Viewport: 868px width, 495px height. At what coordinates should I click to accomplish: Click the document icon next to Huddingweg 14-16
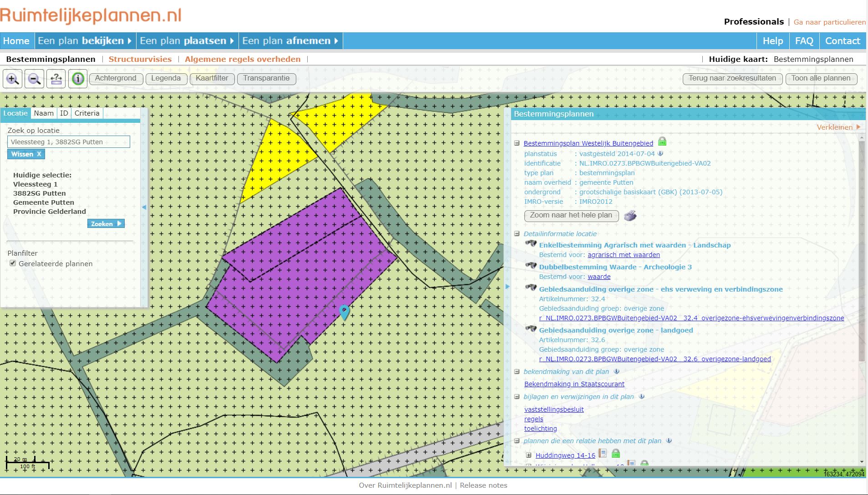pos(603,454)
